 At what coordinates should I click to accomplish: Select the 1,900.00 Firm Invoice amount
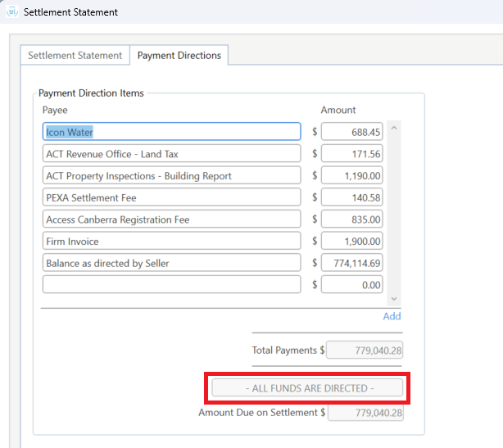(352, 242)
